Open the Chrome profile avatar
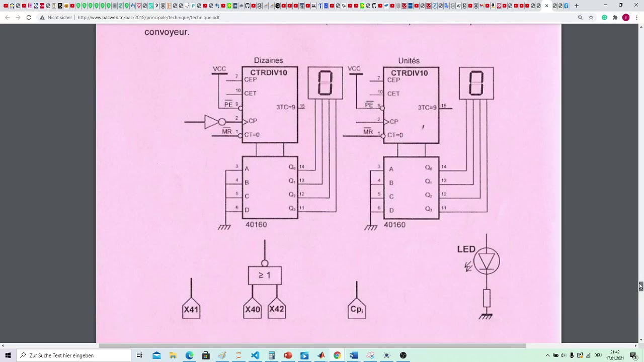This screenshot has height=362, width=644. (626, 17)
